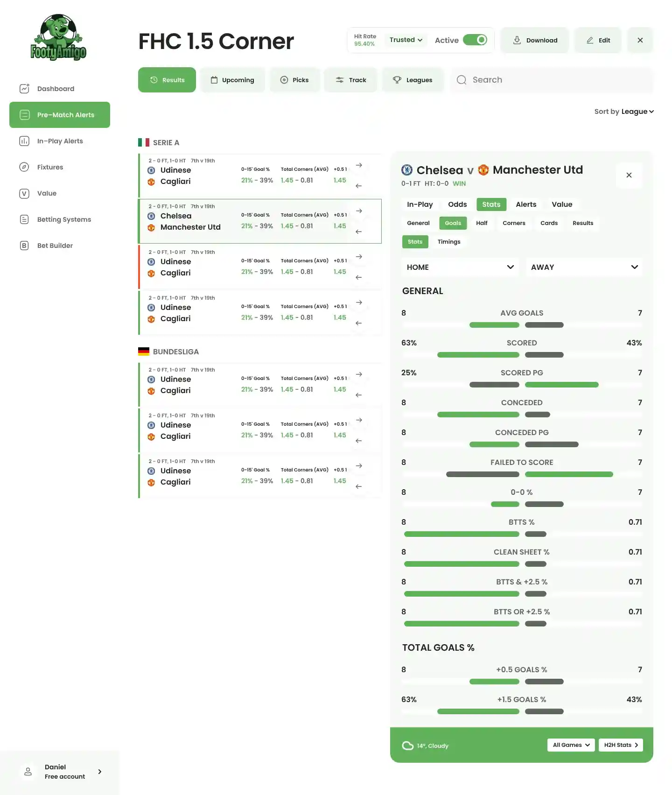
Task: Open the Picks tab
Action: point(294,80)
